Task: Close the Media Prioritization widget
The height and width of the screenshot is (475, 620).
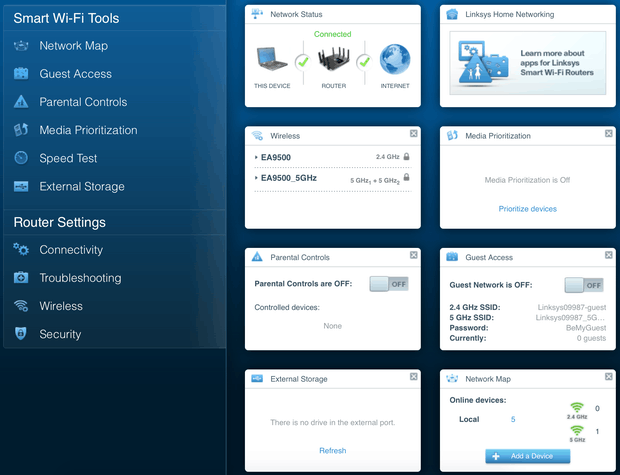Action: coord(609,134)
